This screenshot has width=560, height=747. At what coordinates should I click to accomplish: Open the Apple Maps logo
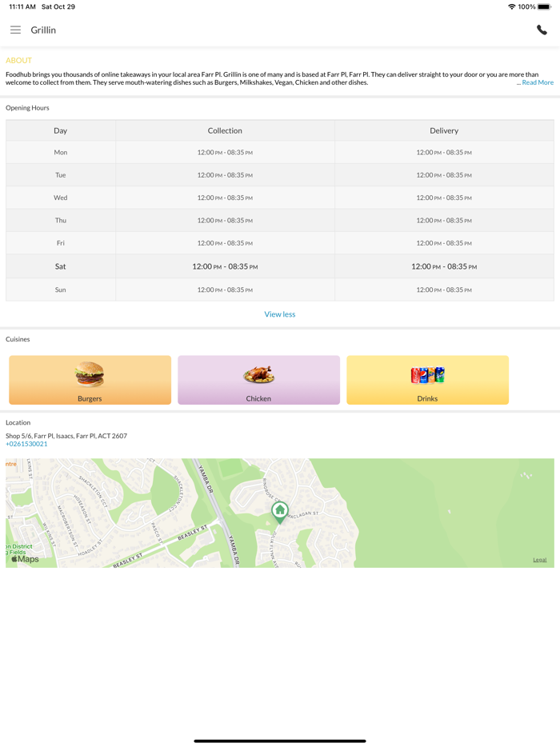[25, 559]
